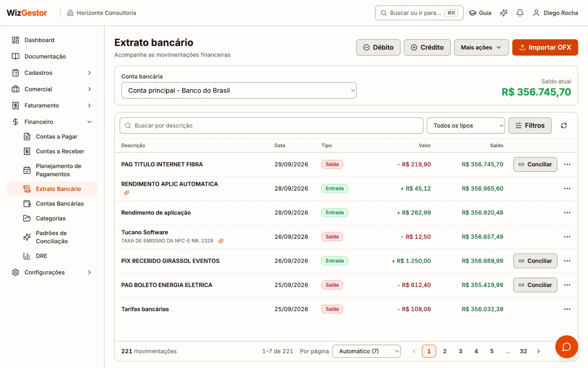
Task: Click the Dashboard grid icon
Action: coord(15,40)
